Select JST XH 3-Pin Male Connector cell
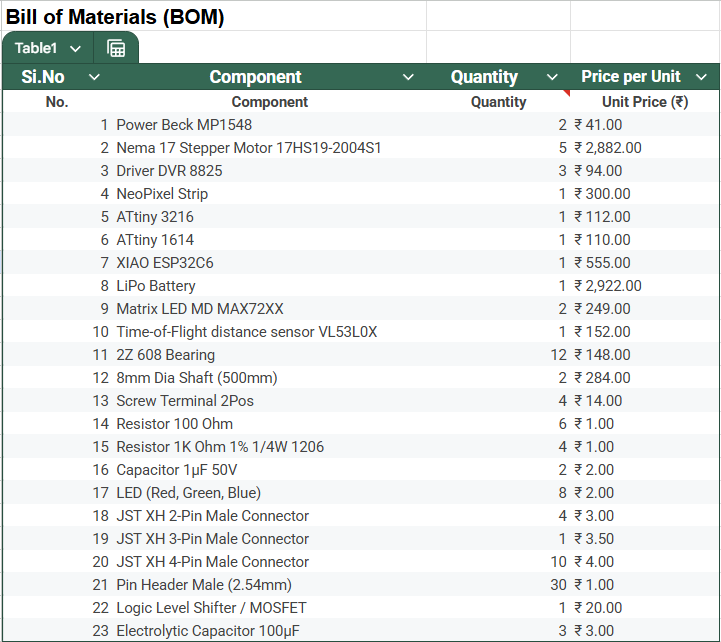 point(269,539)
